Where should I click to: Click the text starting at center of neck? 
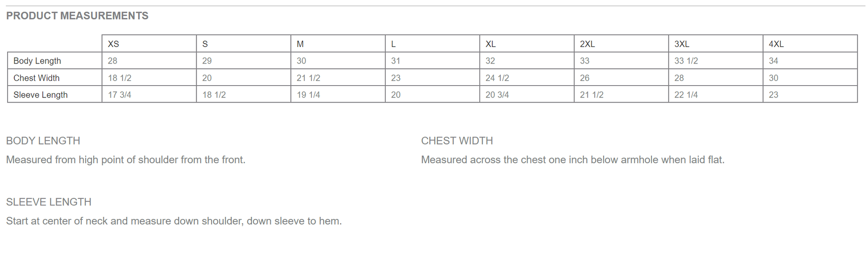point(174,221)
